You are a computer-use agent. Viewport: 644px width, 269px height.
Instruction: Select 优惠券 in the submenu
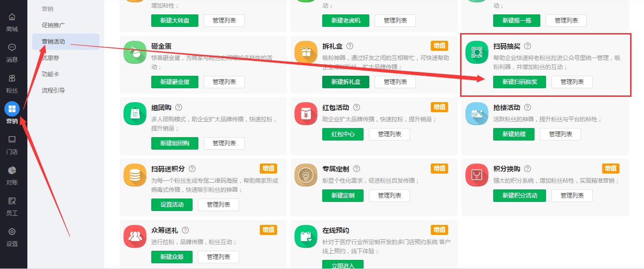click(x=50, y=58)
